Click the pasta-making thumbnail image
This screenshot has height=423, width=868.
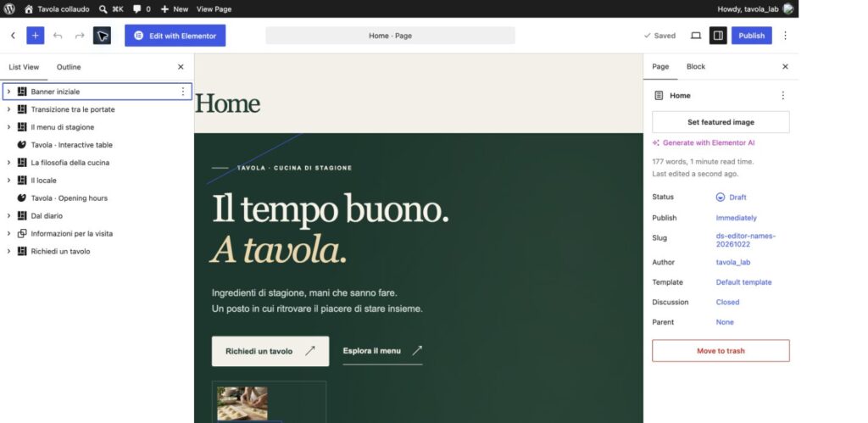pyautogui.click(x=242, y=403)
